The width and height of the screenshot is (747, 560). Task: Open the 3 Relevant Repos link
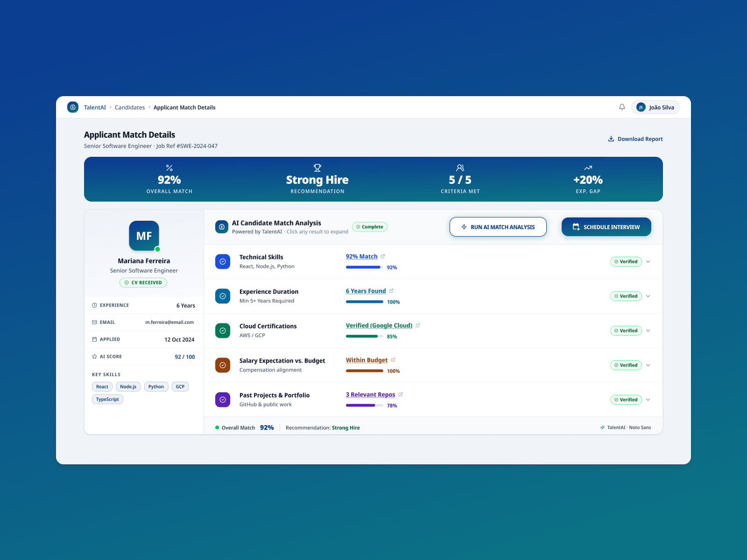point(371,394)
